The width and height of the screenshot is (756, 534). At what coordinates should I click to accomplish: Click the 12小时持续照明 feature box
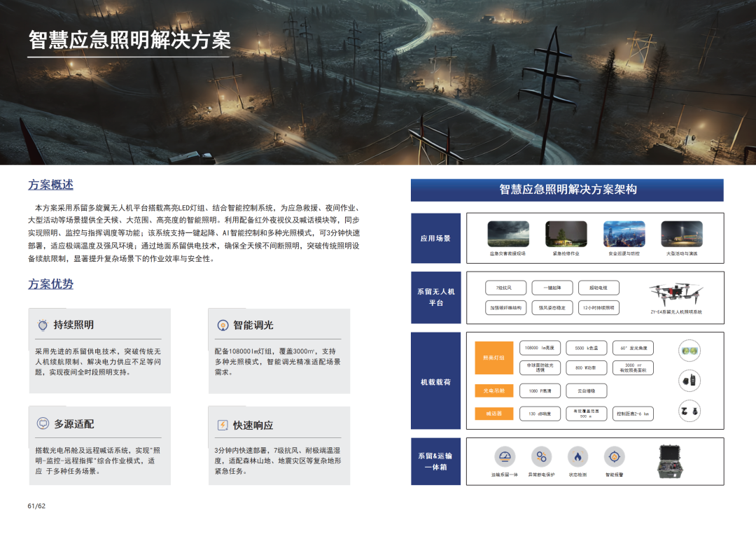click(x=598, y=307)
